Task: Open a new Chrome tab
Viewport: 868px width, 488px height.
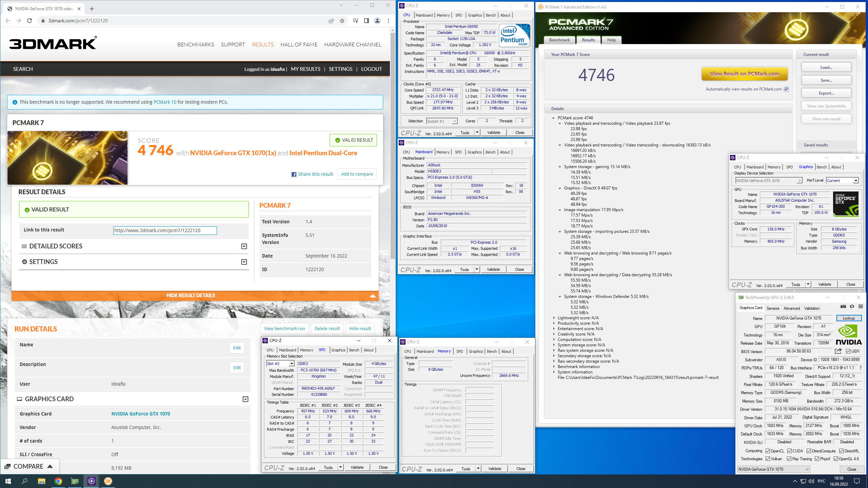Action: point(92,9)
